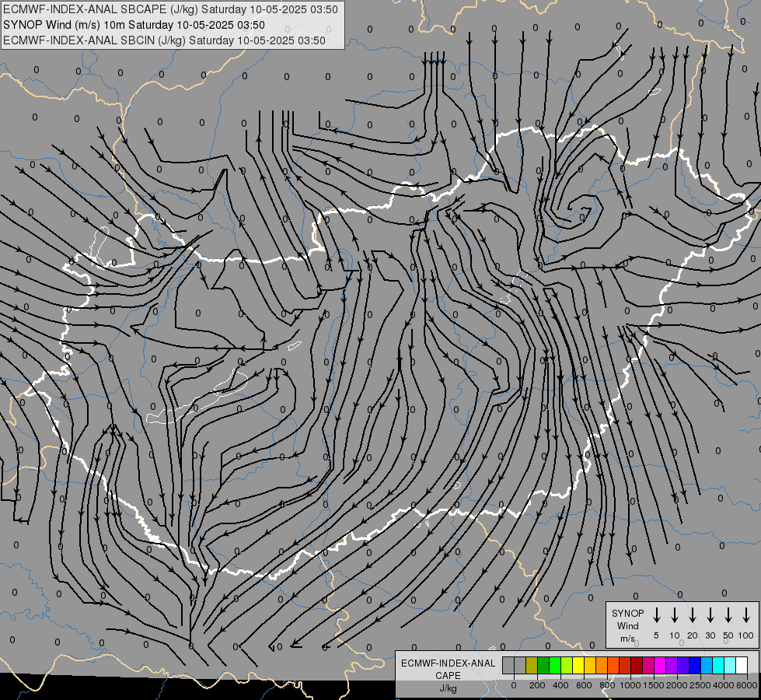Click the 1000 tick label on CAPE scale
Screen dimensions: 761x700
point(630,685)
